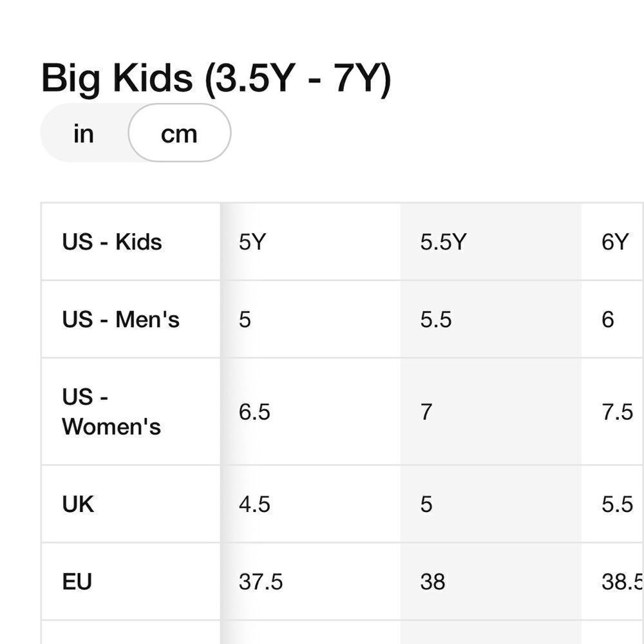Click the EU row header
Viewport: 644px width, 644px height.
[x=77, y=582]
